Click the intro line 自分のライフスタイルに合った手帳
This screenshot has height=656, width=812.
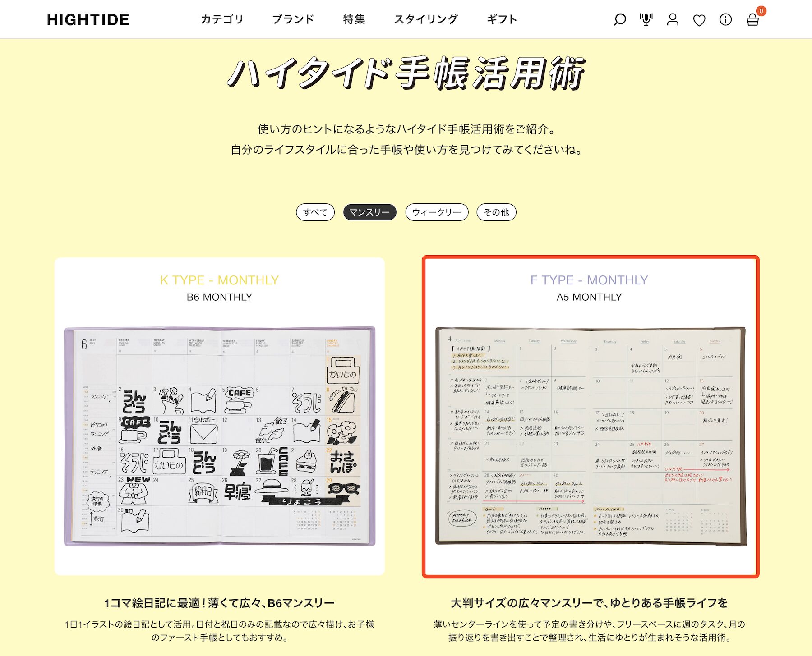406,150
